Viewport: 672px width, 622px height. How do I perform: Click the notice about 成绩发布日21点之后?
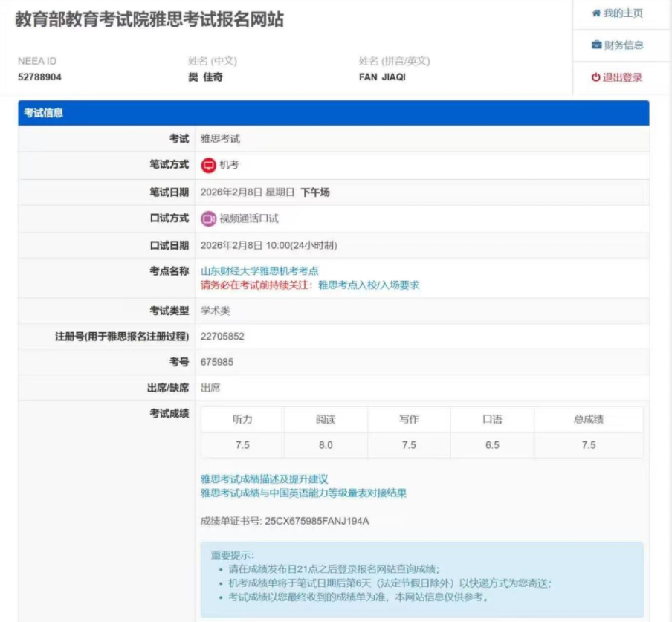334,569
